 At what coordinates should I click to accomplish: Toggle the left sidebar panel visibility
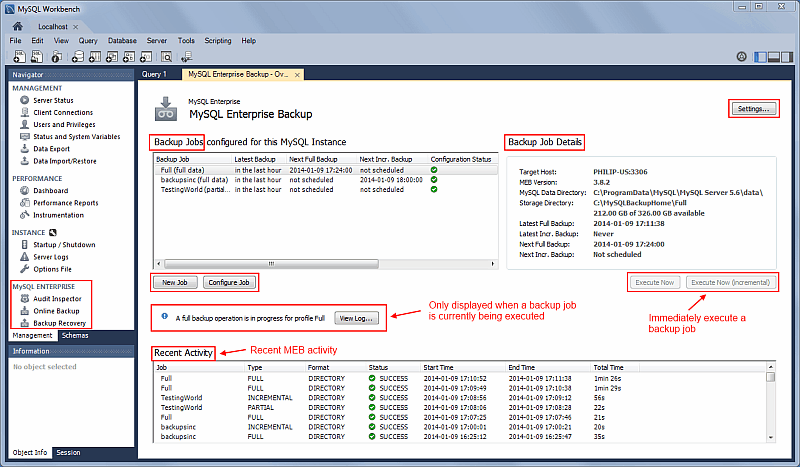click(x=758, y=56)
